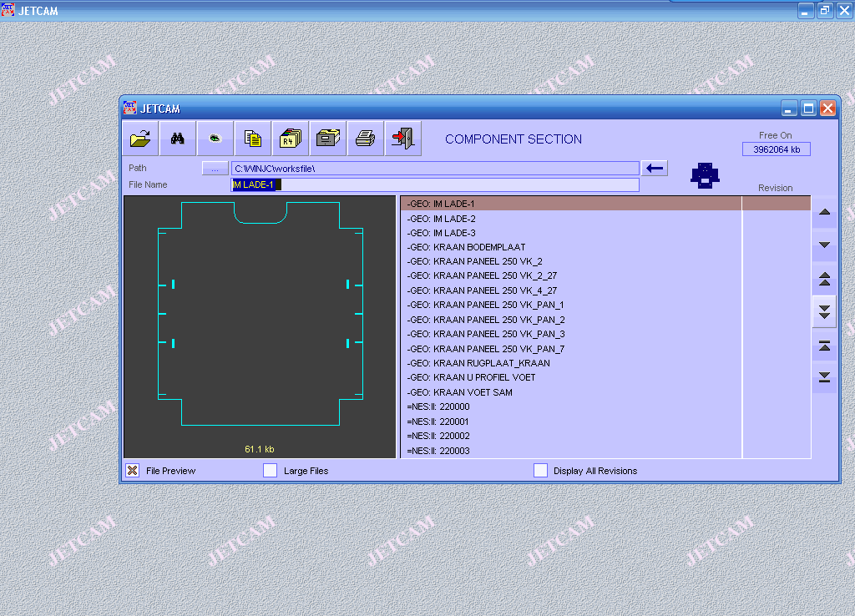Screen dimensions: 855x616
Task: Click the file cabinet archive icon
Action: pyautogui.click(x=328, y=139)
